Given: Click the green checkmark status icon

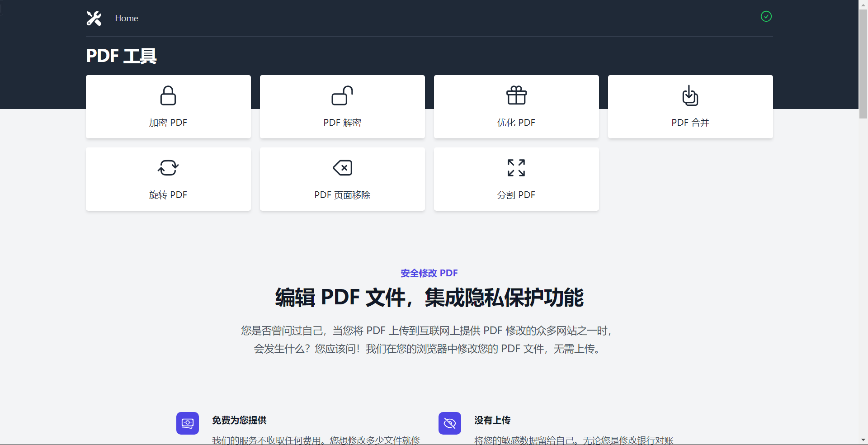Looking at the screenshot, I should [x=766, y=16].
